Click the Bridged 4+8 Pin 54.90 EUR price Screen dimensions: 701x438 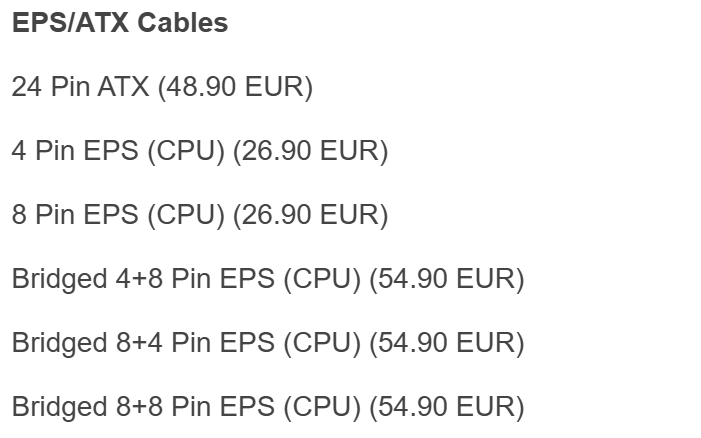(x=446, y=279)
